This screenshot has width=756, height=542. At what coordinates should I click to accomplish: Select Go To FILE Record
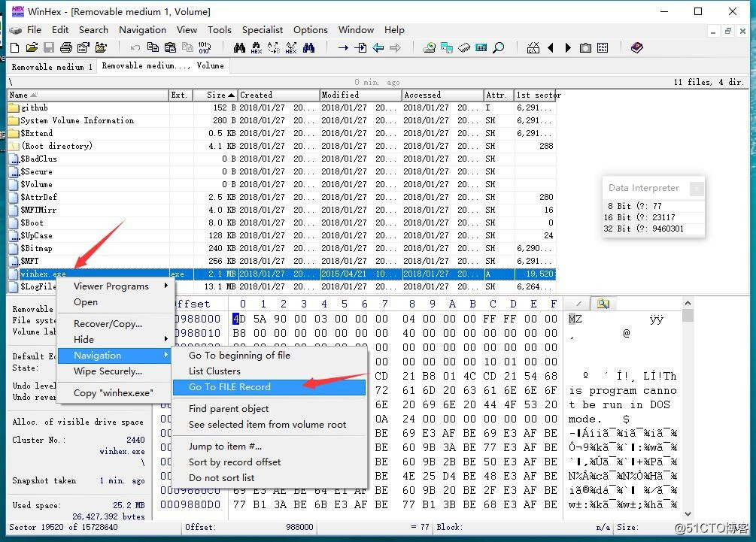point(269,387)
